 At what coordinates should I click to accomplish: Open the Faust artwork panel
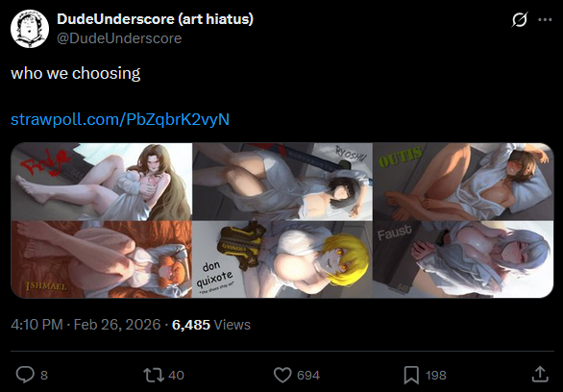(x=463, y=259)
